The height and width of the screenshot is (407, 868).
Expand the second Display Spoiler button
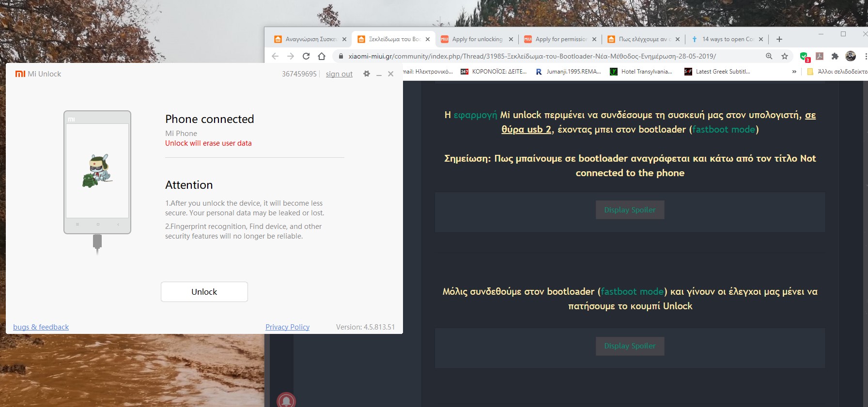[630, 346]
